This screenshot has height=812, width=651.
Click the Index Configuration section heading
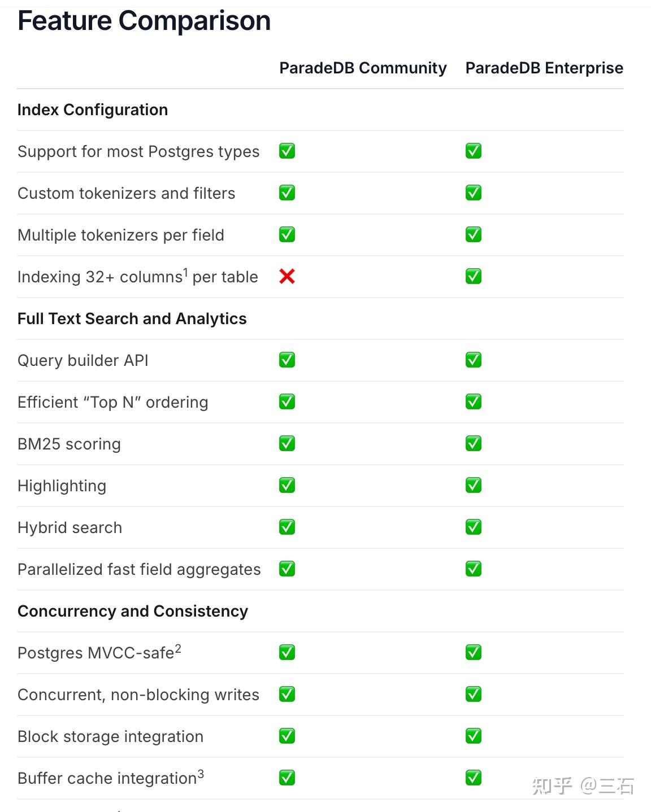pyautogui.click(x=93, y=110)
